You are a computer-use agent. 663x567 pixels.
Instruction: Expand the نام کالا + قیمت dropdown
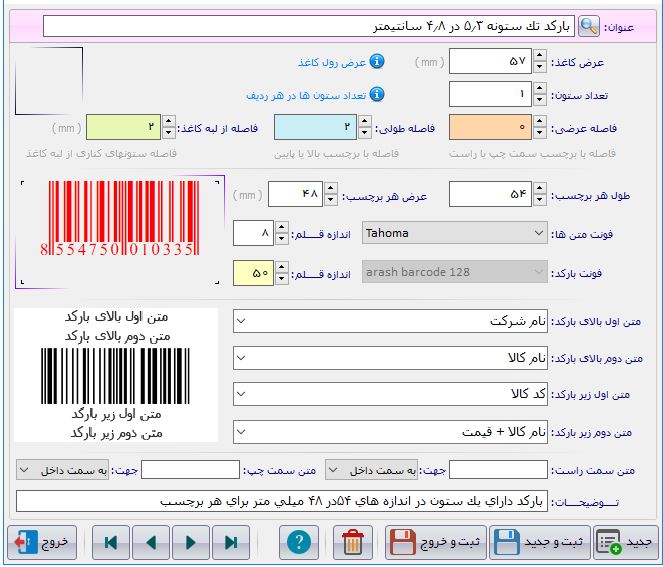[390, 431]
